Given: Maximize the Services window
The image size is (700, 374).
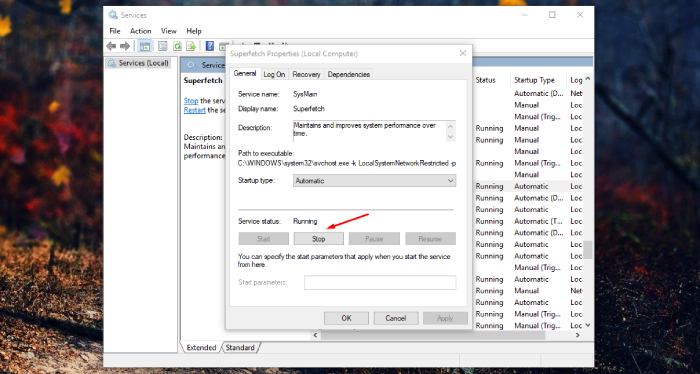Looking at the screenshot, I should pos(552,15).
